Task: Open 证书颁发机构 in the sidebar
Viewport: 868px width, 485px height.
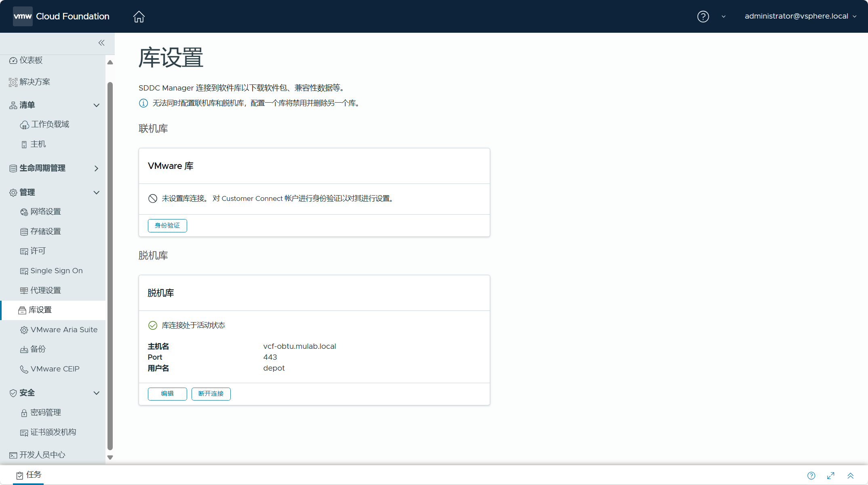Action: point(53,432)
